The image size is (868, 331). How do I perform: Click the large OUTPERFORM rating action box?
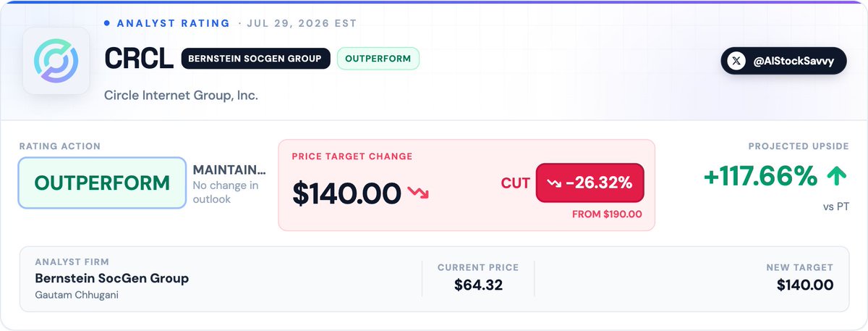pos(102,183)
